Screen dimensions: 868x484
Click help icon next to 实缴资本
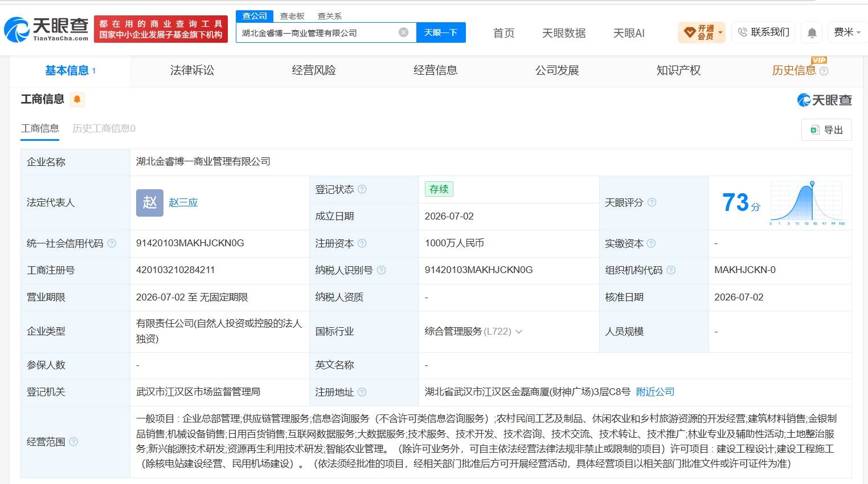[x=651, y=243]
